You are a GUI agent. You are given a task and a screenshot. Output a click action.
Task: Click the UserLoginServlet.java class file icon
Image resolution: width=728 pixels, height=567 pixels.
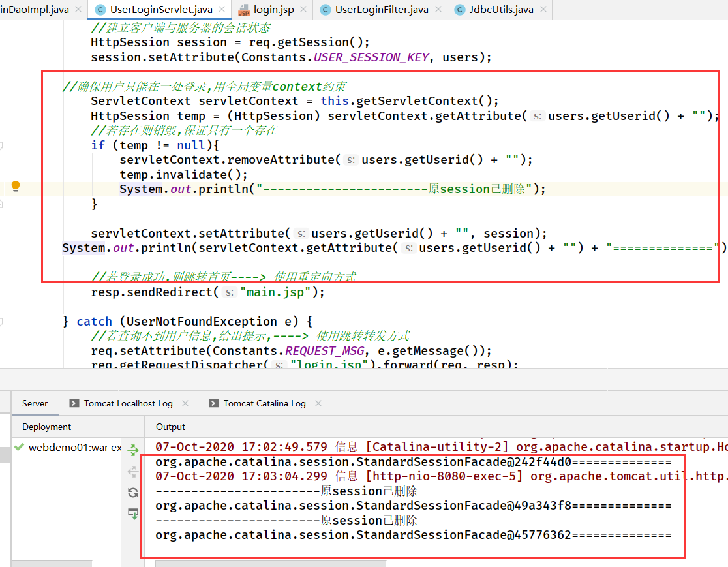(100, 10)
